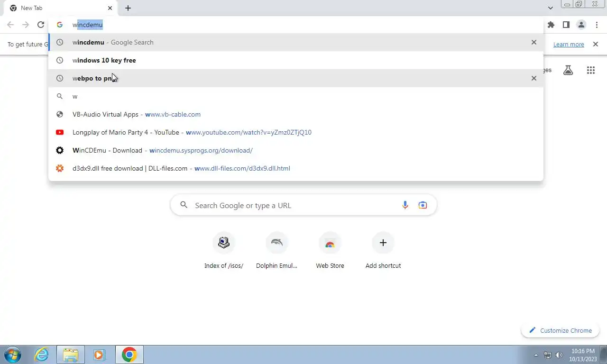Screen dimensions: 607x364
Task: Click Chrome icon in taskbar
Action: (129, 355)
